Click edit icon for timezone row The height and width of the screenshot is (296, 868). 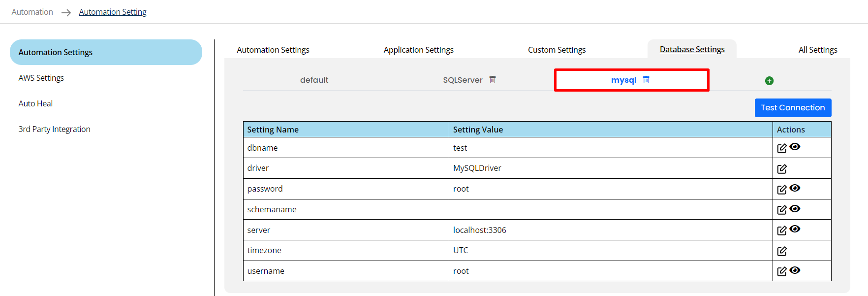pos(781,251)
